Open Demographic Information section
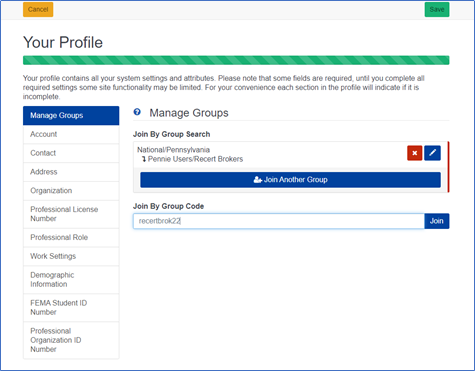475x371 pixels. pos(71,280)
